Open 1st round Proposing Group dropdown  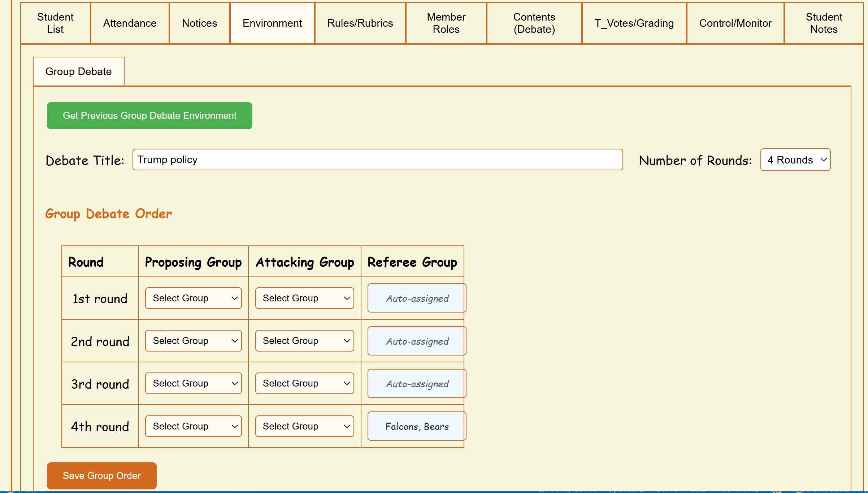[193, 298]
